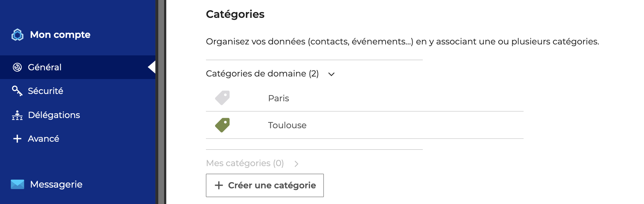Viewport: 644px width, 204px height.
Task: Click the green Toulouse tag icon
Action: [x=222, y=125]
